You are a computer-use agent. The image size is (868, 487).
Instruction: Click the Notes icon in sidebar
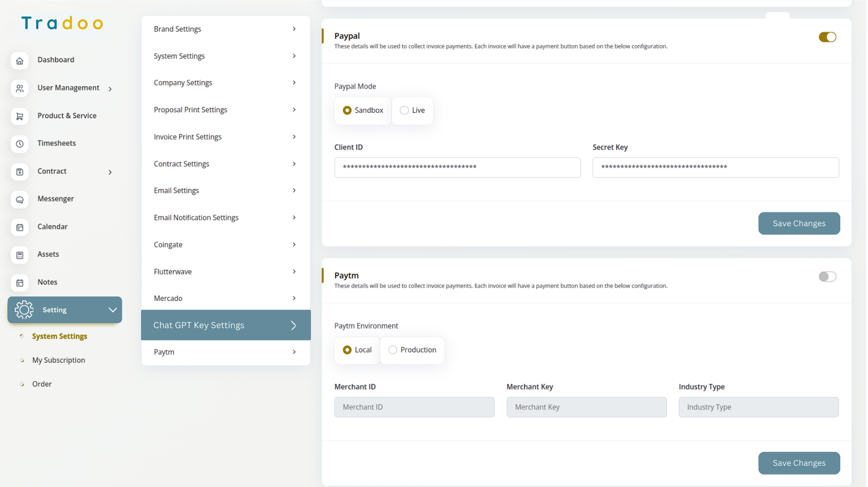point(20,283)
